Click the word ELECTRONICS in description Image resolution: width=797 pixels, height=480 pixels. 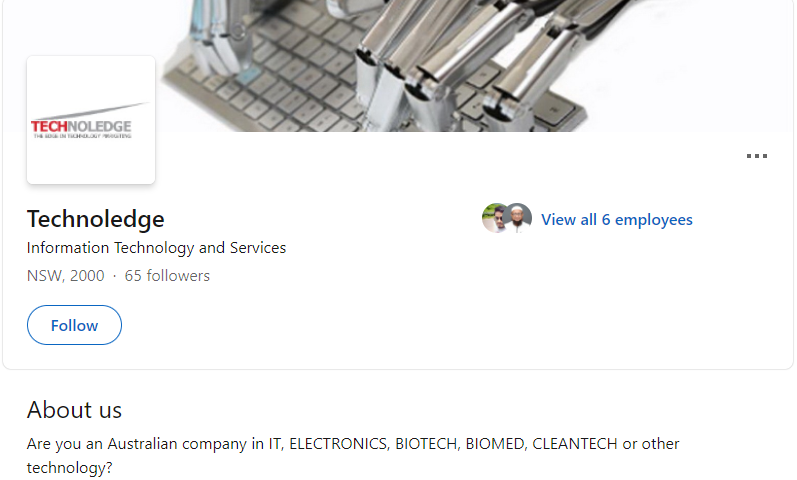click(340, 444)
